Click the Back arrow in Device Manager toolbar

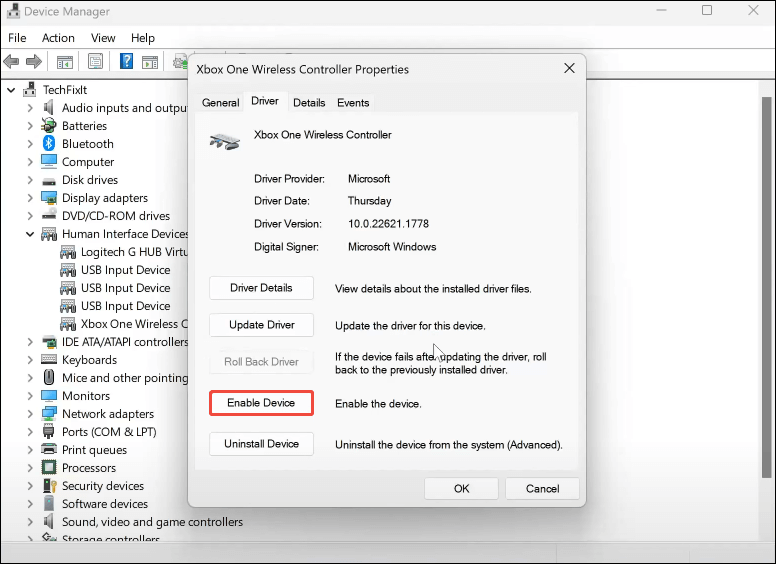point(11,62)
